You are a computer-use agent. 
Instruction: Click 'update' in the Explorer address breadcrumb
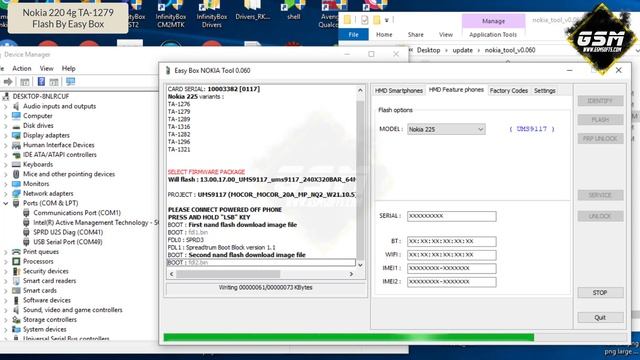coord(462,50)
